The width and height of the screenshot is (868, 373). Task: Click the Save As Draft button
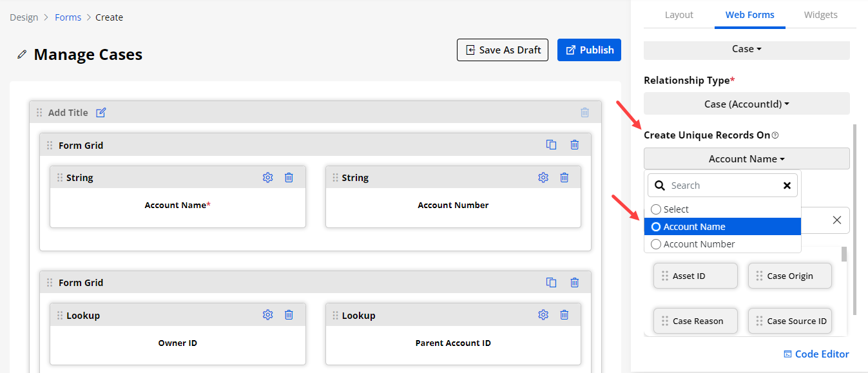pyautogui.click(x=503, y=50)
